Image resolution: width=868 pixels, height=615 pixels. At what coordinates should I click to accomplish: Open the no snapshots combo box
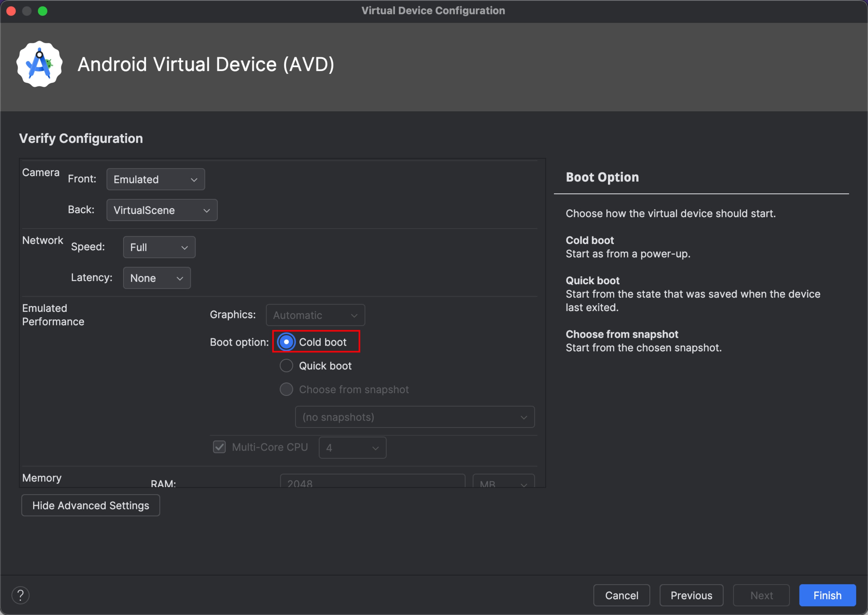click(x=414, y=417)
